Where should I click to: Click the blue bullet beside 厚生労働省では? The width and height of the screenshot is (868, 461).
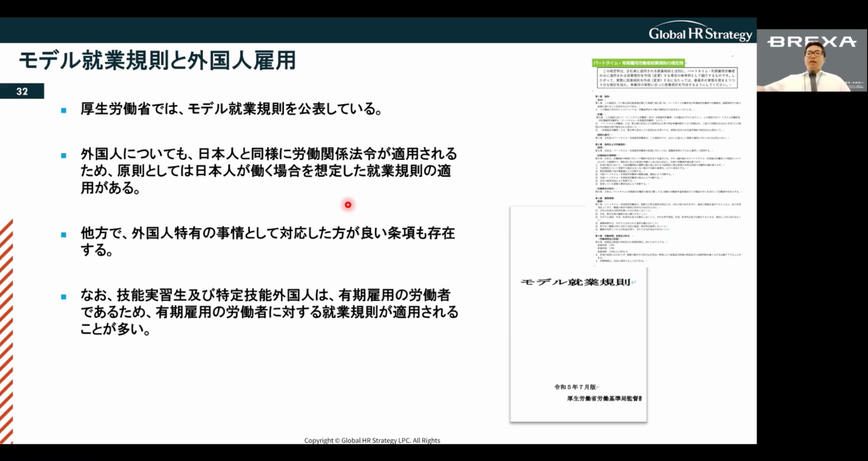(64, 110)
